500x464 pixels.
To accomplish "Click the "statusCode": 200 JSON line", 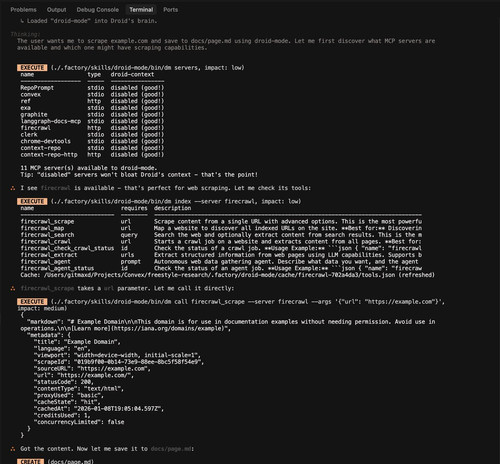I will click(x=64, y=382).
